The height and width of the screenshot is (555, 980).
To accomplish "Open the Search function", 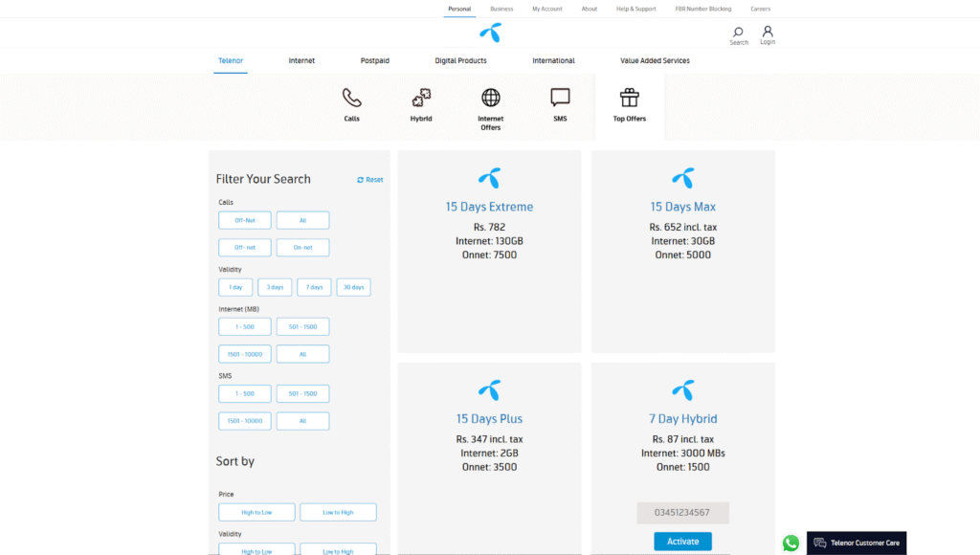I will [738, 33].
